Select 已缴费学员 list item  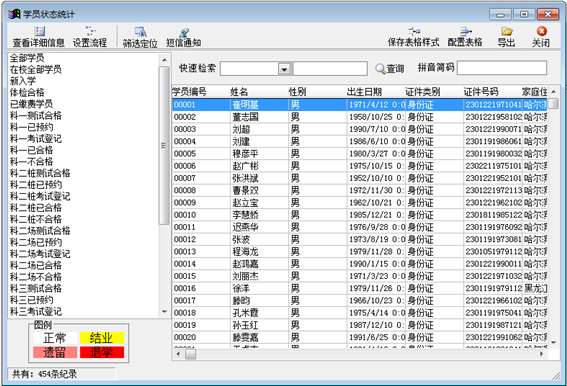tap(31, 104)
